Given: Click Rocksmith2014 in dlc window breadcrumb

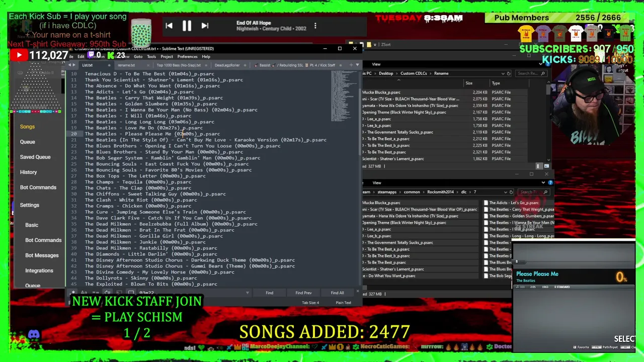Looking at the screenshot, I should (440, 192).
